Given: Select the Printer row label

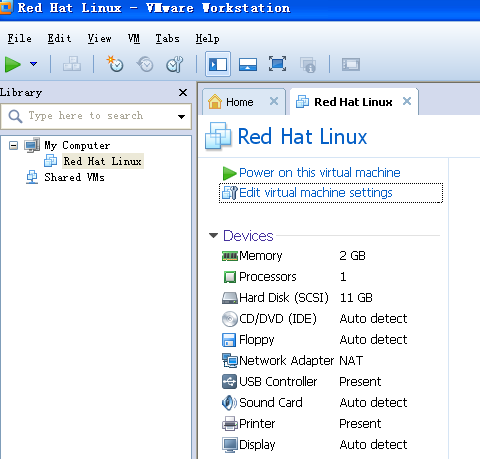Looking at the screenshot, I should pos(257,424).
